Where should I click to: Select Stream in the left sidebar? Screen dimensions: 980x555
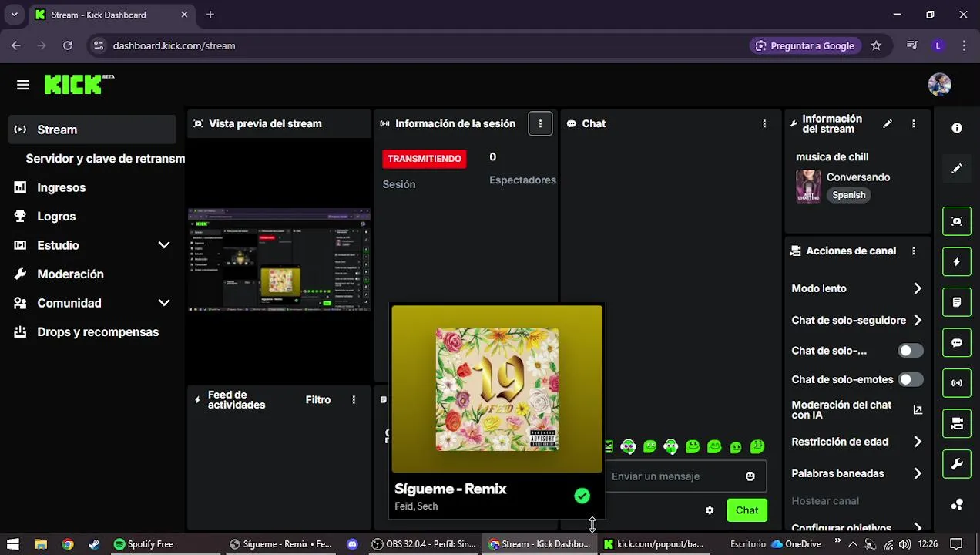tap(92, 129)
